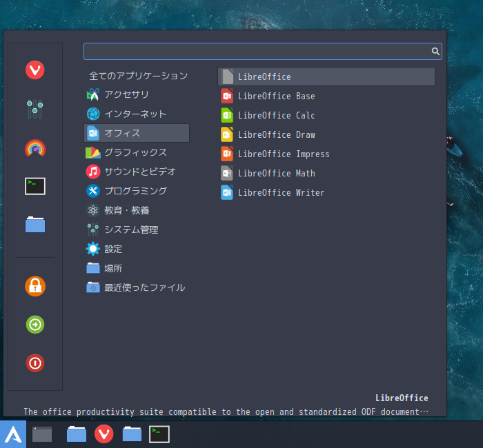The width and height of the screenshot is (483, 448).
Task: Launch rainbow gauge app in sidebar
Action: [34, 148]
